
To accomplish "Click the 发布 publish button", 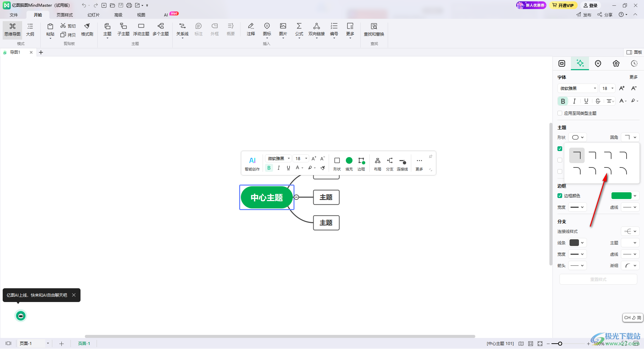I will coord(584,15).
